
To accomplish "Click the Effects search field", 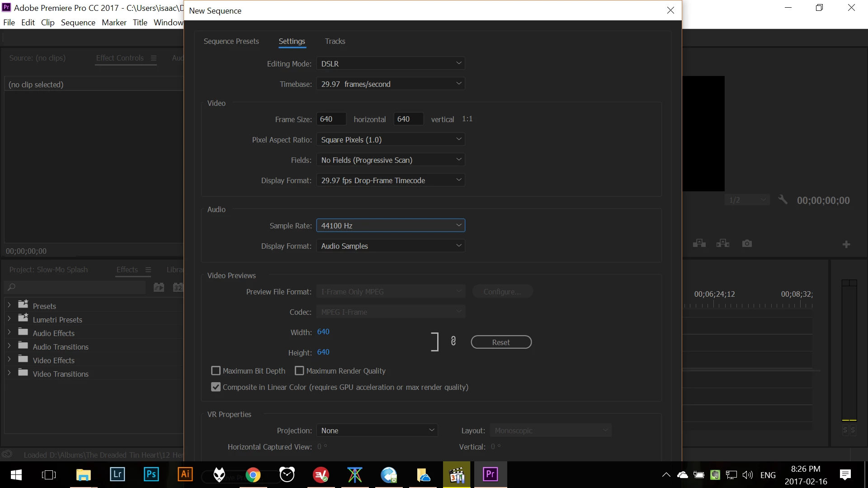I will pos(75,287).
